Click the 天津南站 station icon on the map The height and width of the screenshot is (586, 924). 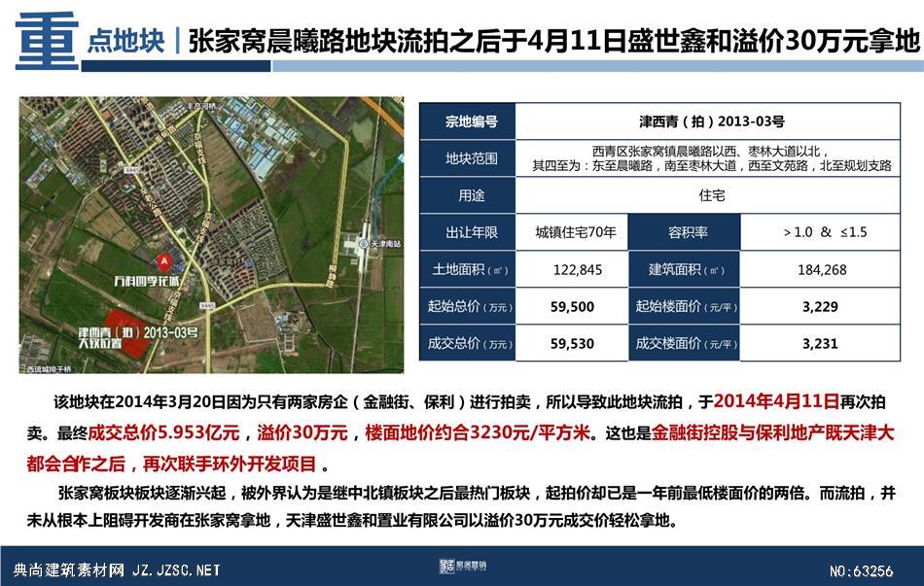pos(364,243)
